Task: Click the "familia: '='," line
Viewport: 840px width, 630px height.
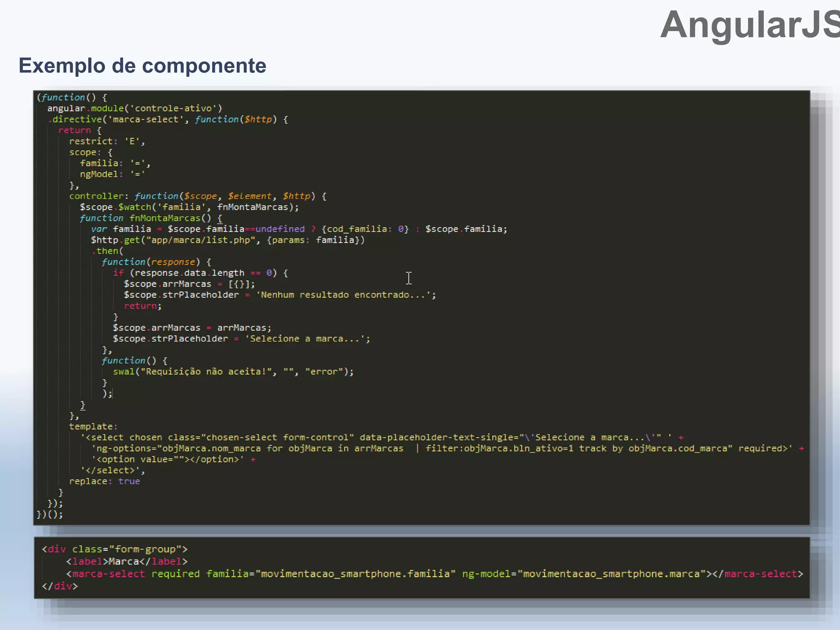Action: [x=115, y=163]
